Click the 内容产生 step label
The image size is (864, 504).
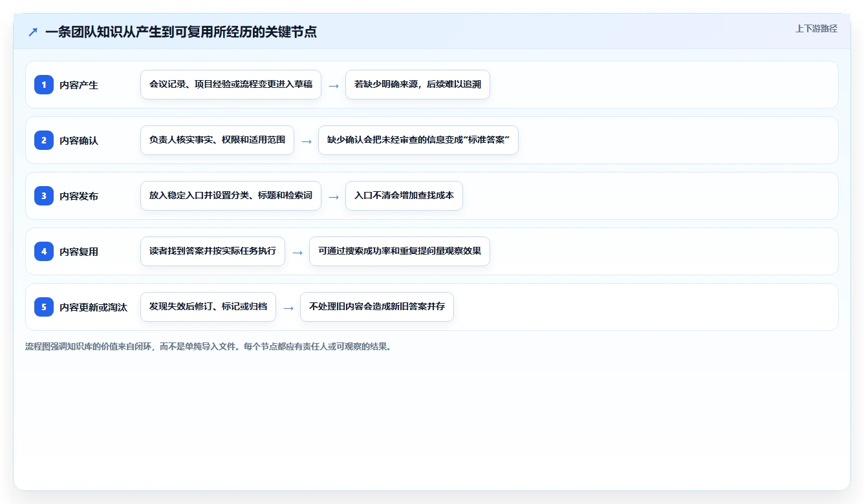(x=79, y=85)
